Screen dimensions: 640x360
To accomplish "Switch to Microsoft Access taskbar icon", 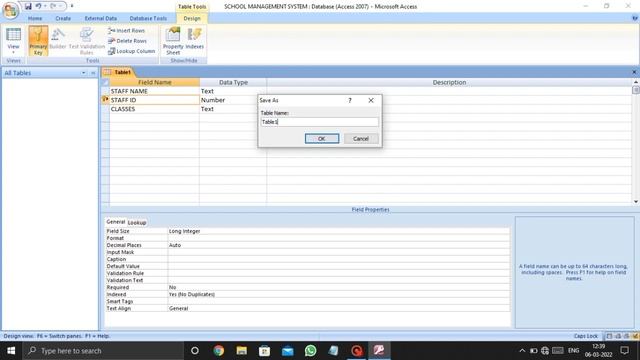I will click(379, 351).
